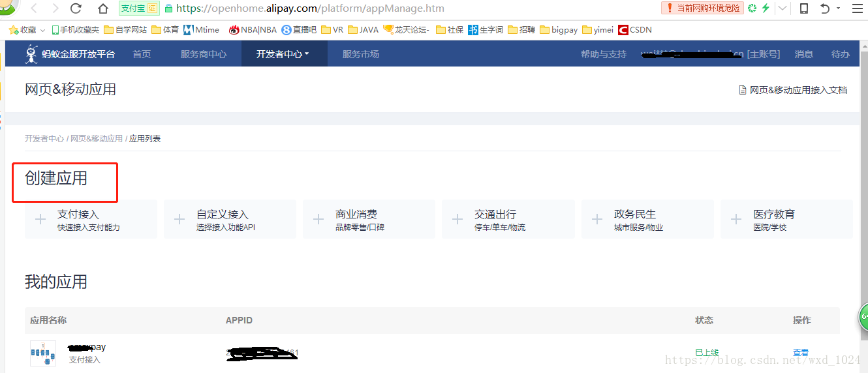Click the 开发者中心 breadcrumb
Viewport: 868px width, 373px height.
point(44,139)
